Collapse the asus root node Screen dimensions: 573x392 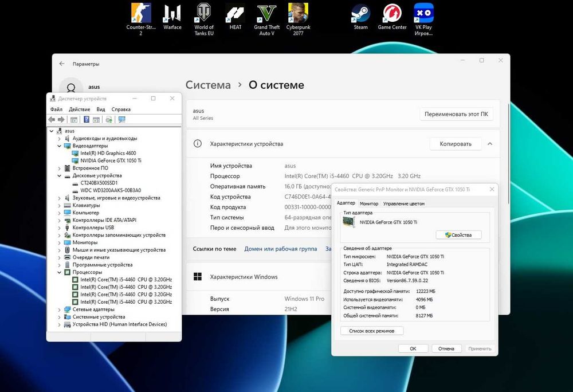tap(52, 131)
